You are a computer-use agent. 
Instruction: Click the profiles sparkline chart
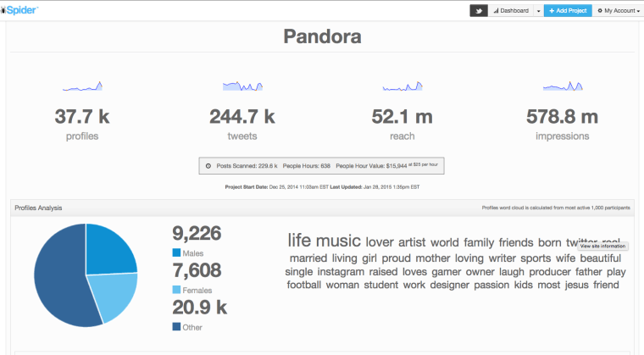pos(82,86)
